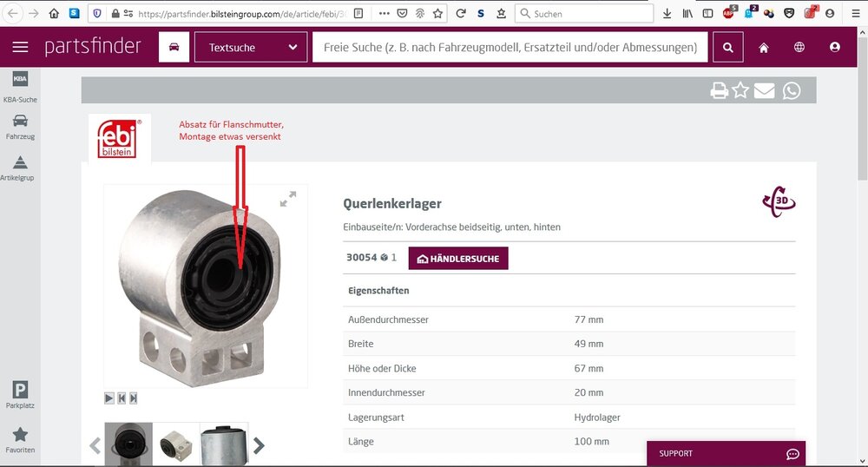Click the partsfinder logo text
868x467 pixels.
pyautogui.click(x=93, y=47)
